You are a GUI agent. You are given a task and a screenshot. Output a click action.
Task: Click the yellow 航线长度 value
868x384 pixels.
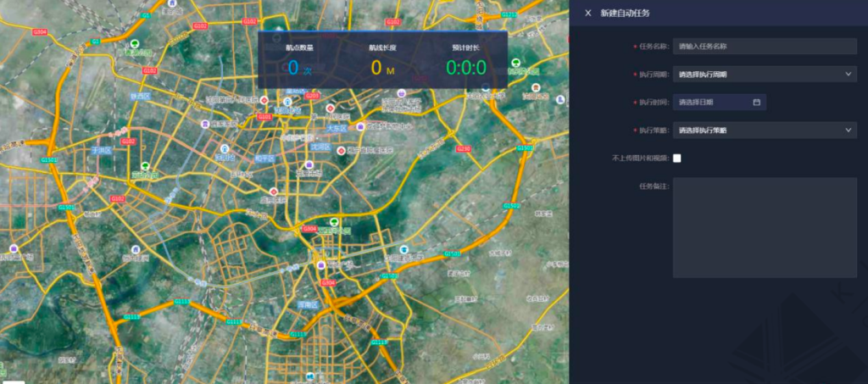(377, 69)
